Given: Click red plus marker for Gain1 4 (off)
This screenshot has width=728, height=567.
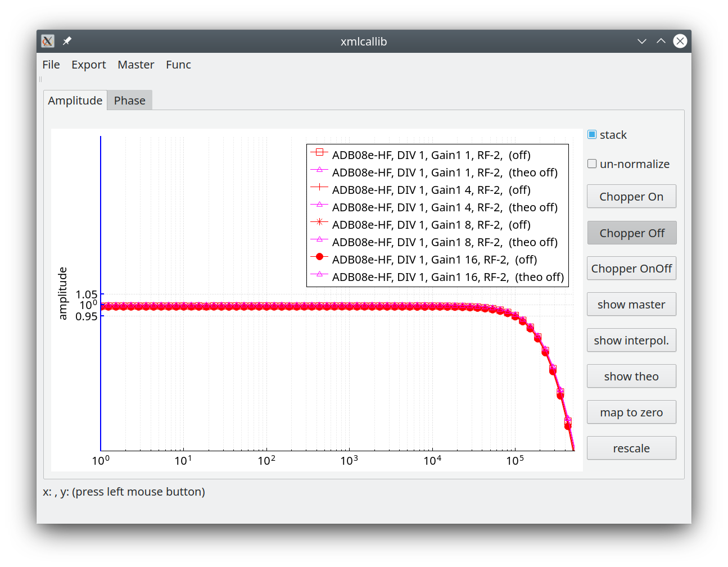Looking at the screenshot, I should click(x=319, y=187).
